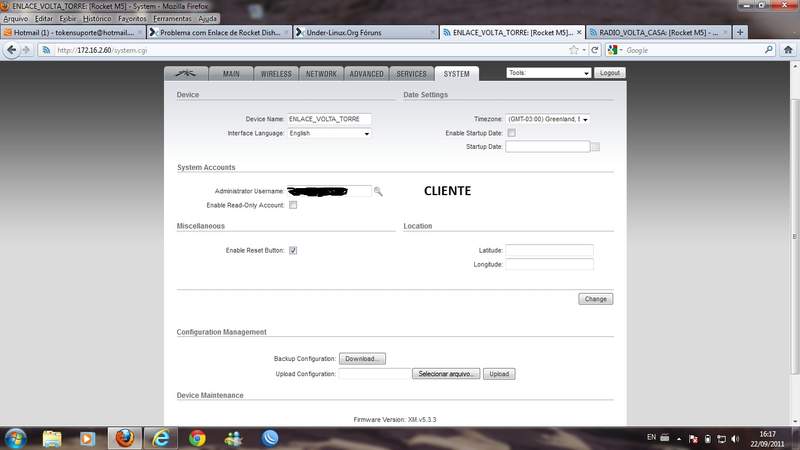Bookmark page using star icon

(574, 50)
